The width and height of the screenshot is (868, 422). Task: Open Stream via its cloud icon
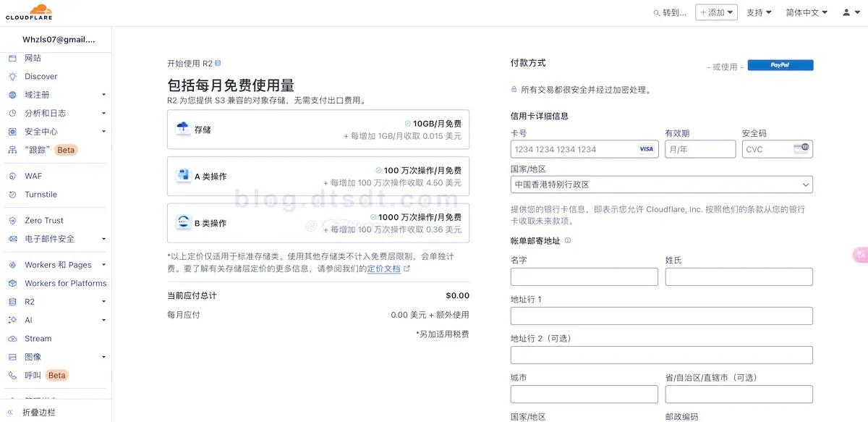coord(12,339)
